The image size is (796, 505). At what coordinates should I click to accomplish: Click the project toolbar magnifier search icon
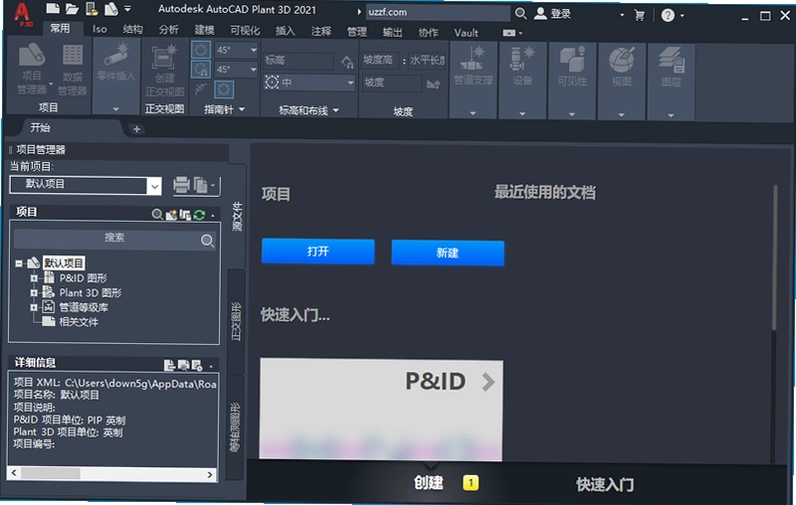pyautogui.click(x=157, y=215)
